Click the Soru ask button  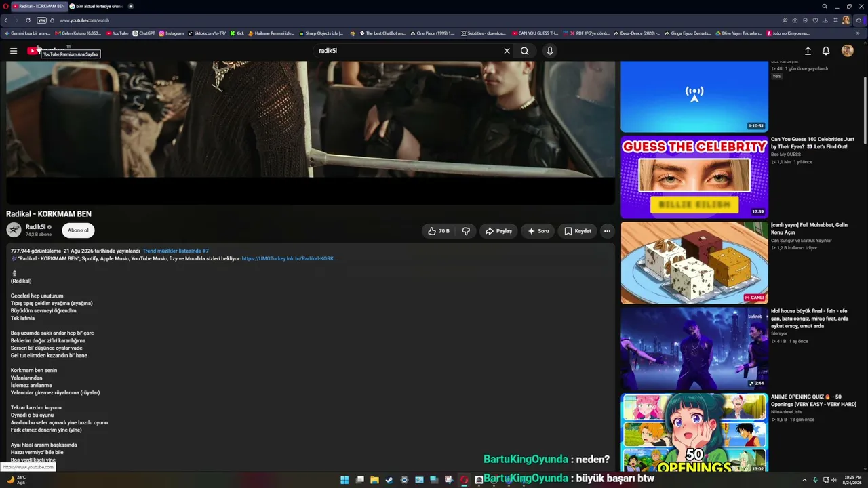[538, 231]
